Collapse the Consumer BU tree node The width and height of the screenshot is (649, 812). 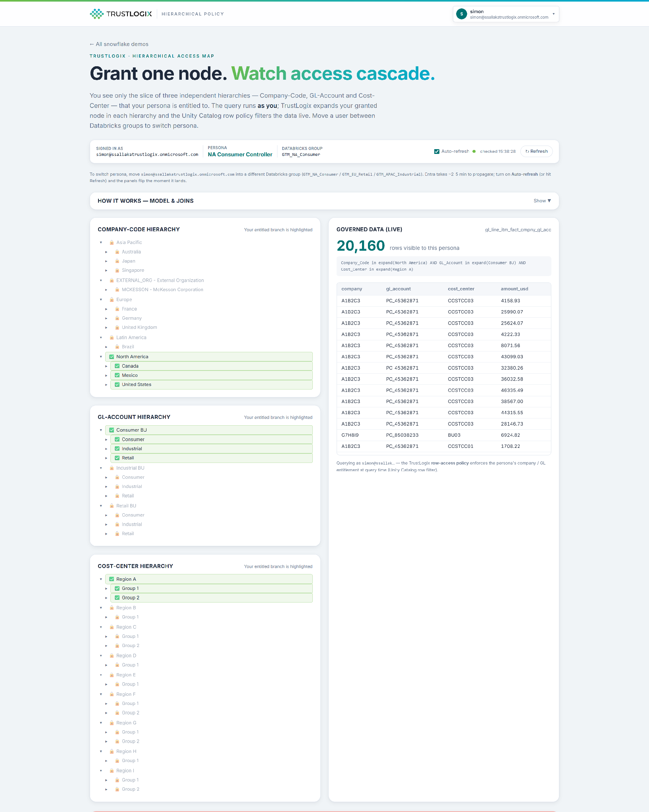click(101, 430)
